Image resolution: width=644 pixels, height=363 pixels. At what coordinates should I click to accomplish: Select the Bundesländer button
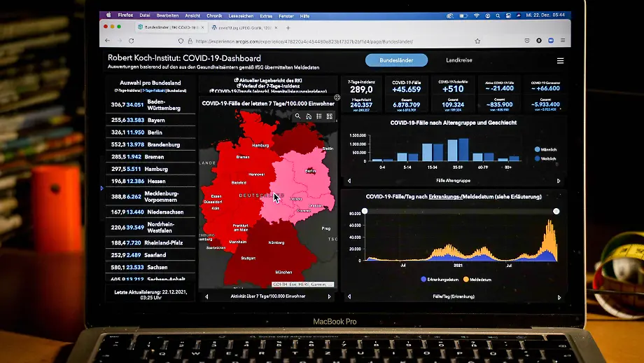click(395, 61)
